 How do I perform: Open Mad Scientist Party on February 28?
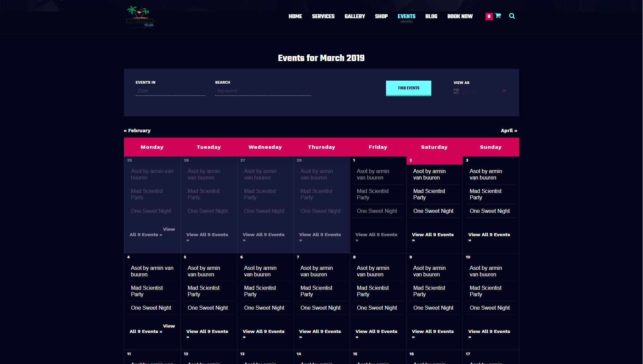pyautogui.click(x=316, y=194)
